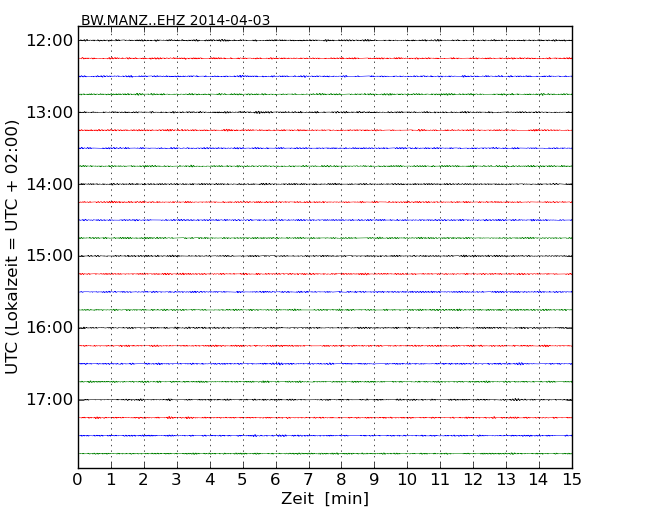Click the black seismogram trace at 14:00
The width and height of the screenshot is (650, 520).
325,184
